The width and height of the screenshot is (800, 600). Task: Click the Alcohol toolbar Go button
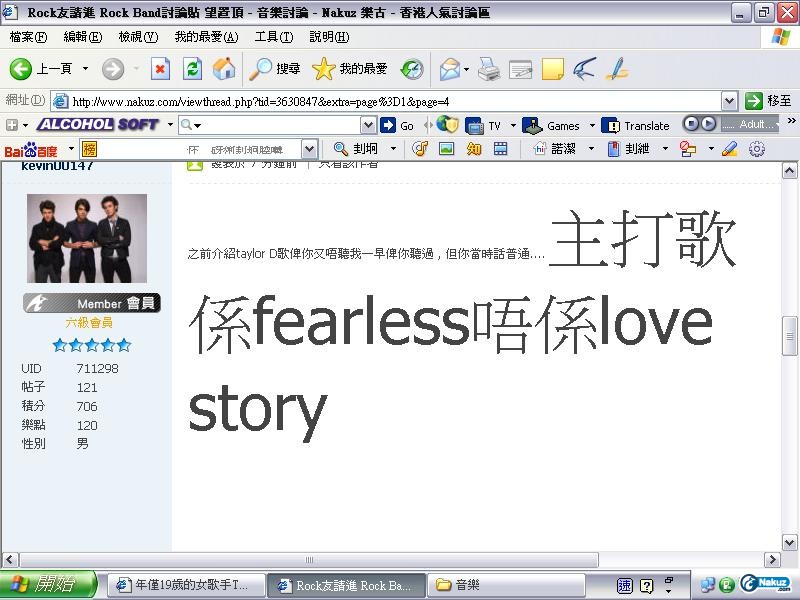[x=397, y=126]
